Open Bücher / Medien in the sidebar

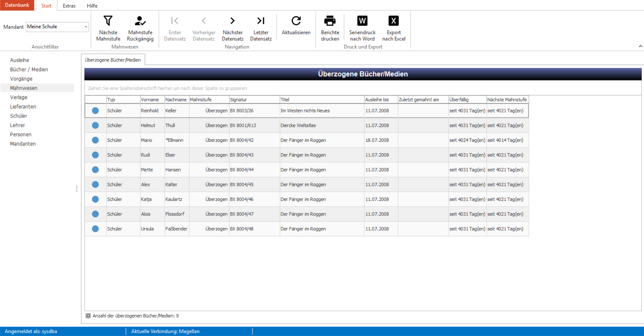pos(29,69)
